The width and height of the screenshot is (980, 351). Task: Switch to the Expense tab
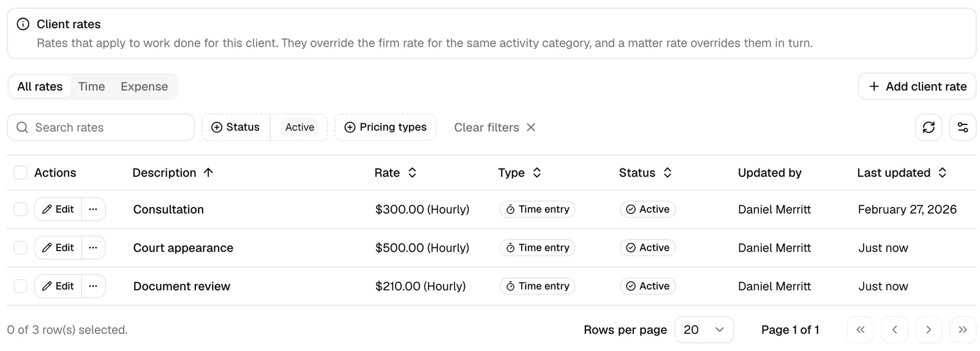[144, 86]
